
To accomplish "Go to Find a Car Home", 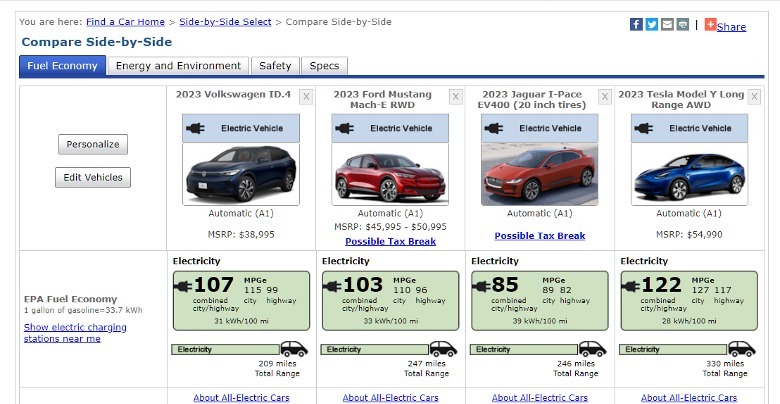I will coord(125,22).
